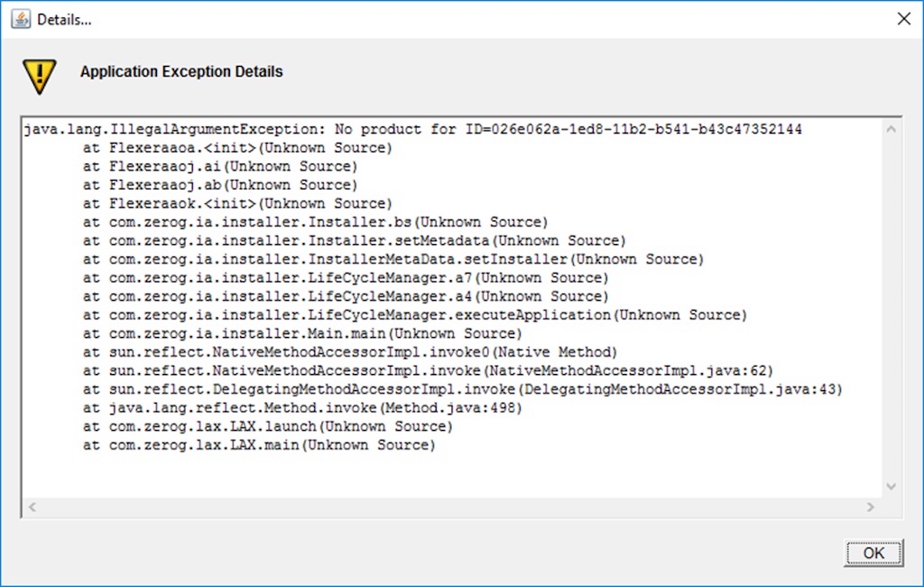Click the Details... window title text

[x=64, y=19]
